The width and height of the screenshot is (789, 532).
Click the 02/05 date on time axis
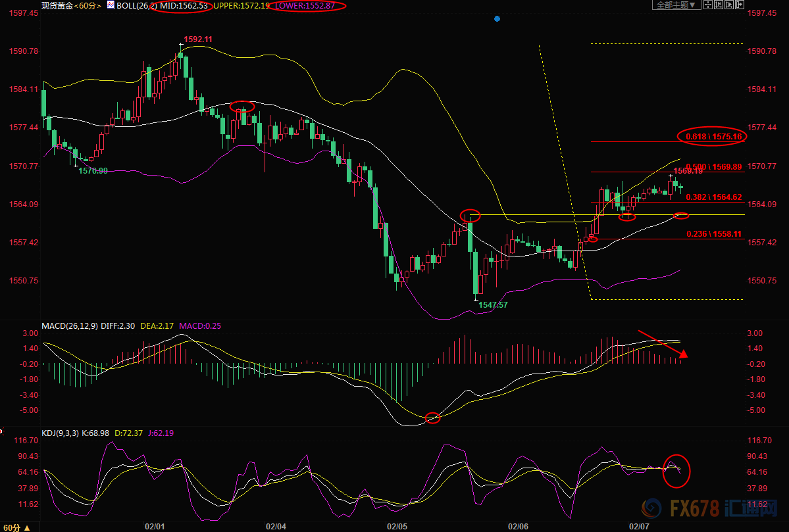click(x=397, y=527)
